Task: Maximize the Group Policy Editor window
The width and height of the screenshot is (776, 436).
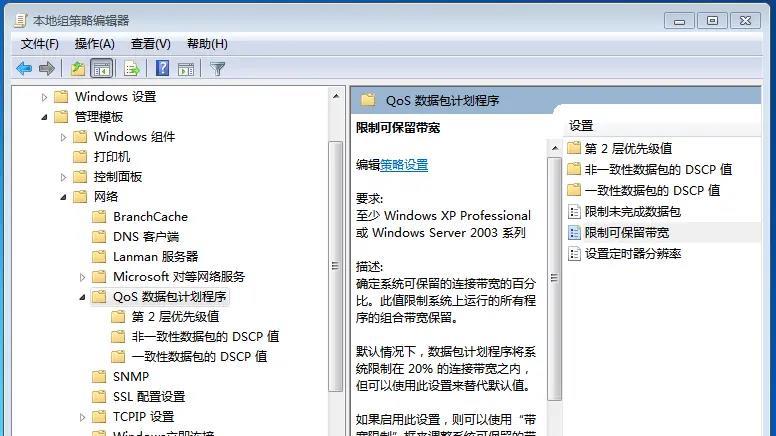Action: tap(712, 21)
